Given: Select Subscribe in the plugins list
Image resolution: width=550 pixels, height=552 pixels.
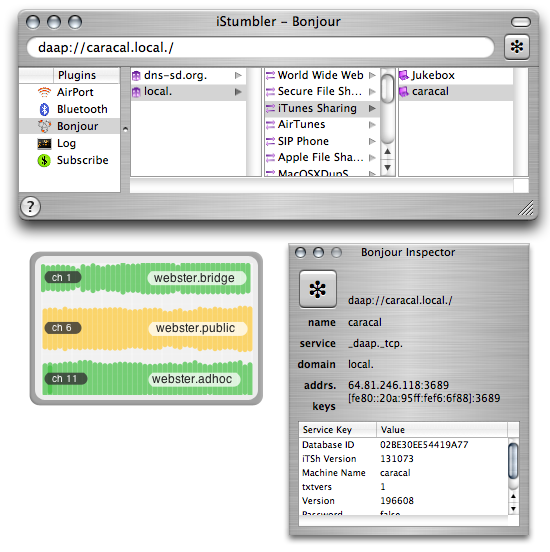Looking at the screenshot, I should (x=69, y=161).
